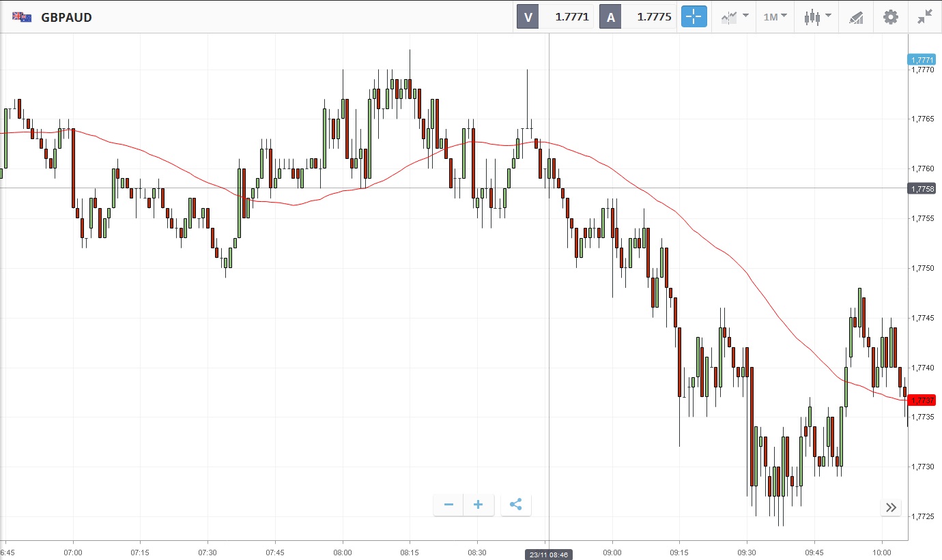
Task: Click the 23/11 08:46 crosshair time label
Action: coord(549,555)
